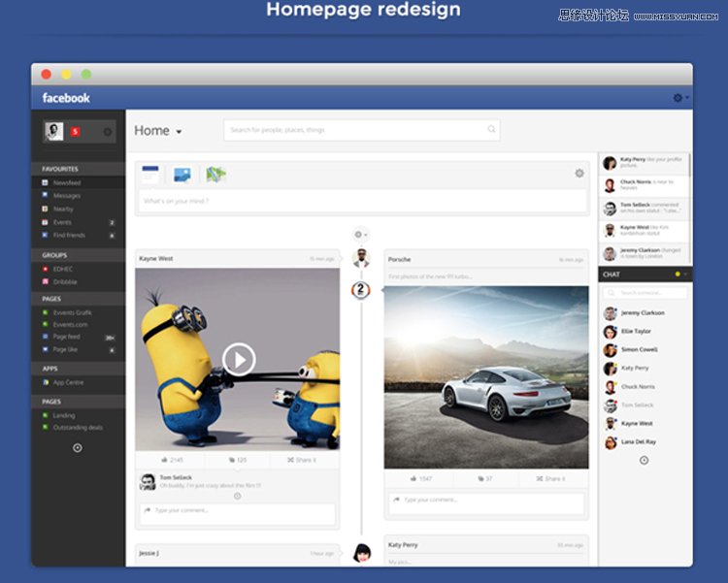Open Outstanding deals page link
This screenshot has height=583, width=728.
78,428
